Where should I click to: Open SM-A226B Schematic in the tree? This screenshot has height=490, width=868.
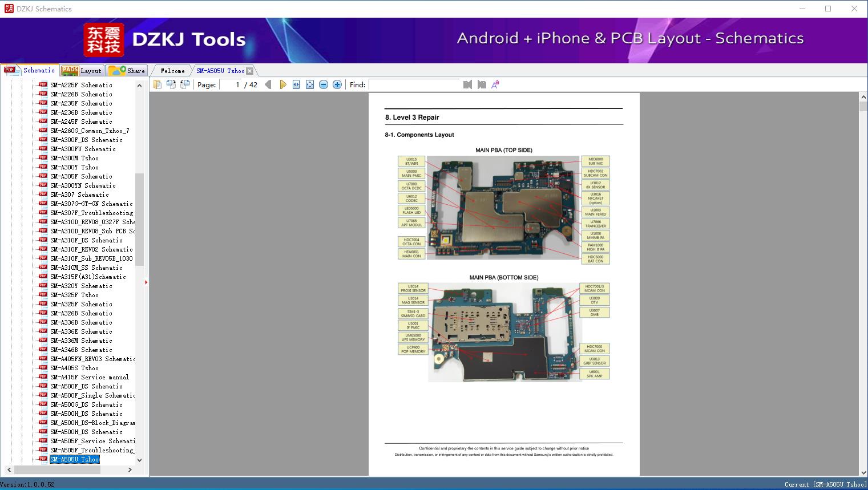(81, 94)
